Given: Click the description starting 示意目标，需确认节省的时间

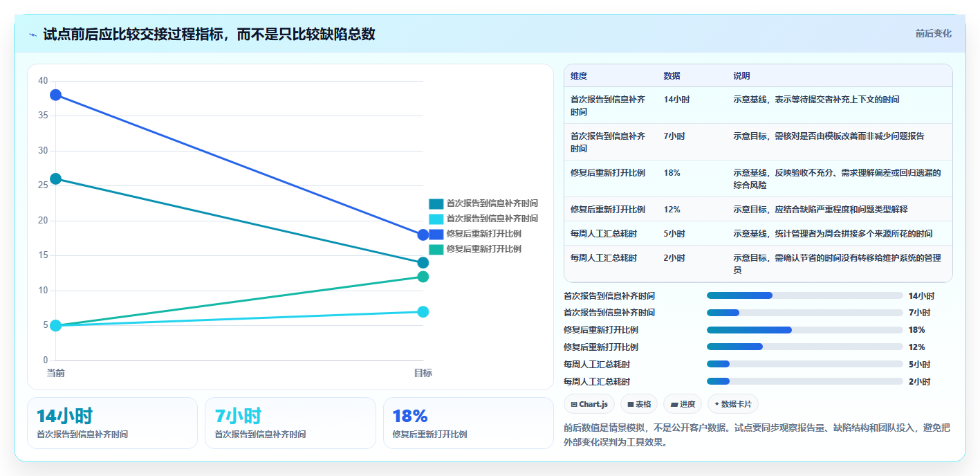Looking at the screenshot, I should (838, 264).
